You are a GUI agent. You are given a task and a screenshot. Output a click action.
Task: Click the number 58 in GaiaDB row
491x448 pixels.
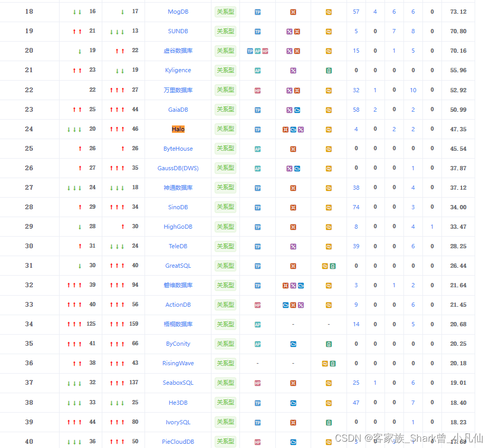(356, 110)
